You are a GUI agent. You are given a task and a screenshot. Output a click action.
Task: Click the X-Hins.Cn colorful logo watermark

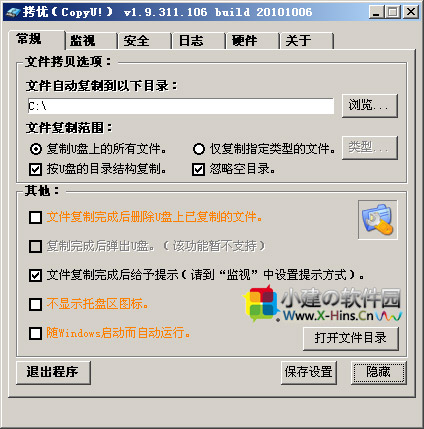tap(323, 304)
